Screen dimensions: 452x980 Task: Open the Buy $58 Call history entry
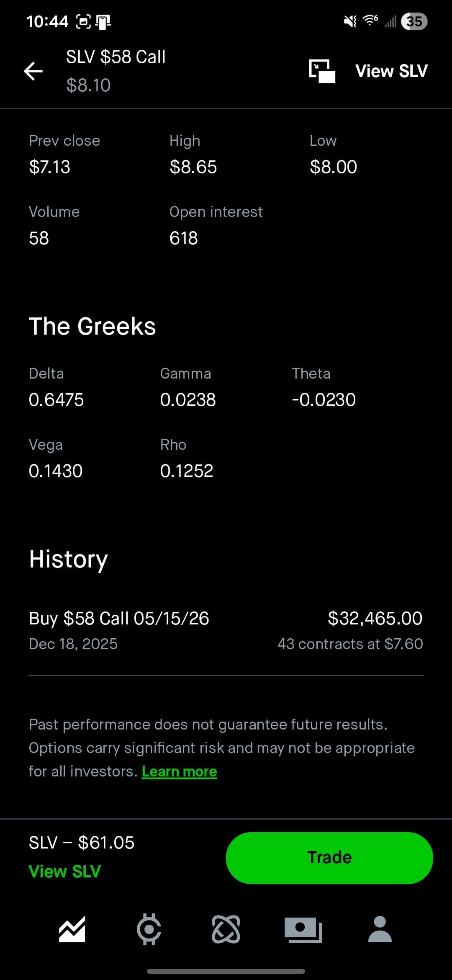(x=119, y=619)
